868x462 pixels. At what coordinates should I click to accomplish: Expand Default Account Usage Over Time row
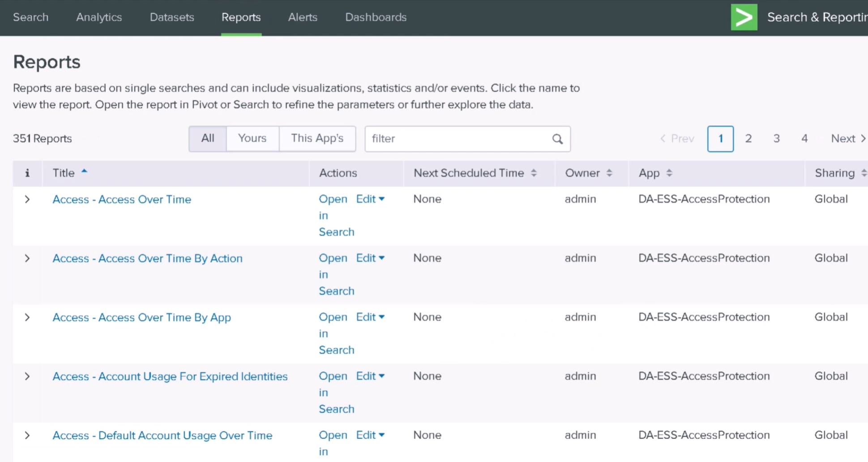(27, 436)
